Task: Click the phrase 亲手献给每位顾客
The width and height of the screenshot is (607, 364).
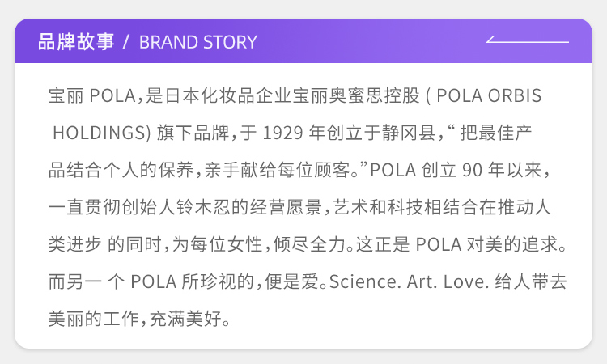Action: 277,170
